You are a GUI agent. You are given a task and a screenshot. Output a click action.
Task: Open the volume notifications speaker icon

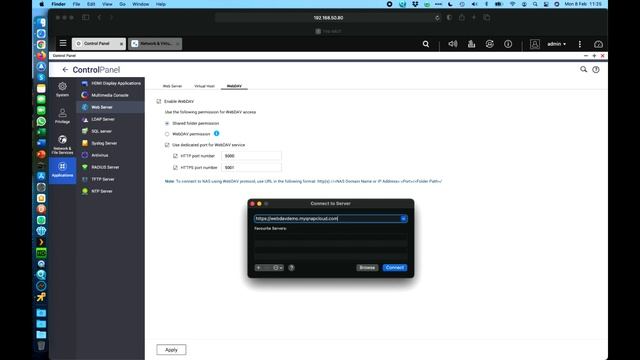pos(453,44)
